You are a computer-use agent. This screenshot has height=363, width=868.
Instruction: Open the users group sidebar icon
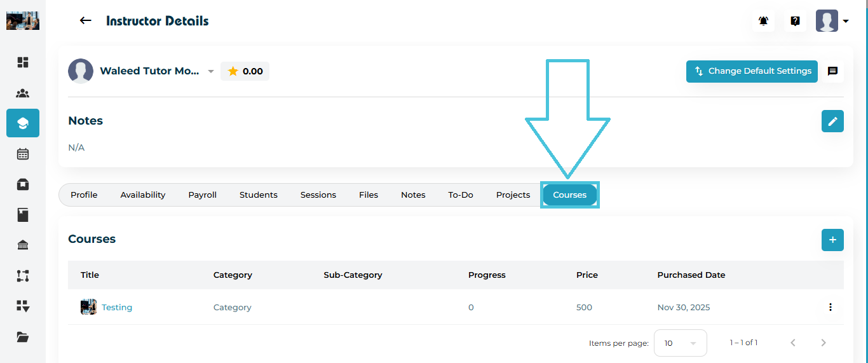23,93
